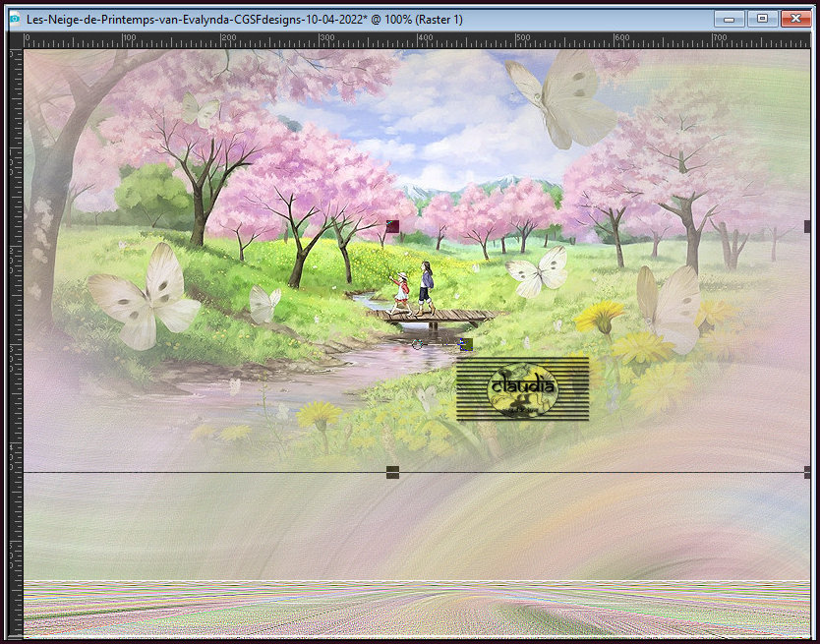Click the document icon in the title bar
The image size is (820, 644).
[15, 20]
